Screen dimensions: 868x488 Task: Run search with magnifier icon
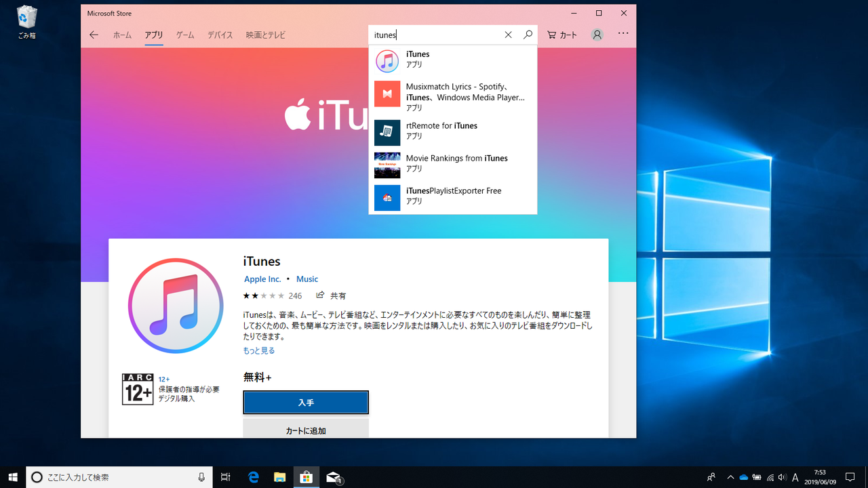(528, 35)
